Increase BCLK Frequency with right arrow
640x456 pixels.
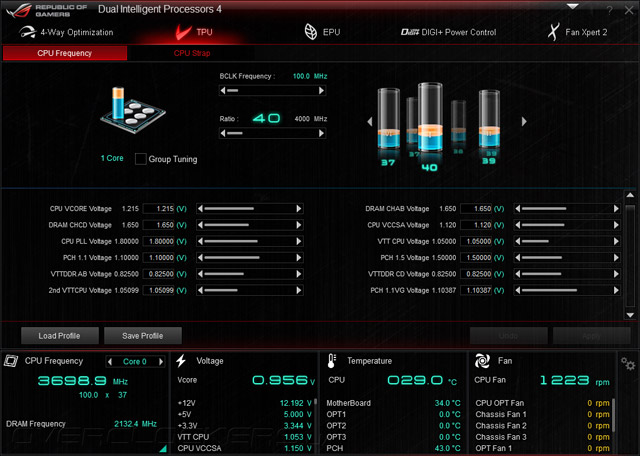click(322, 90)
